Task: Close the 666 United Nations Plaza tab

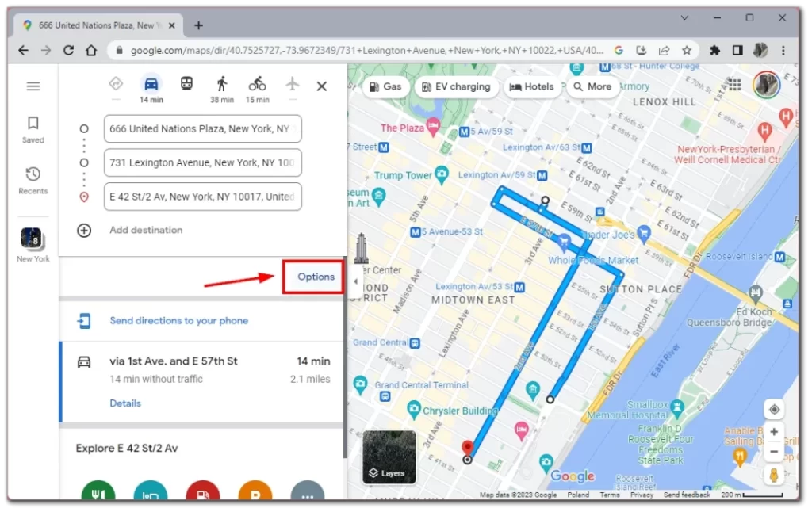Action: [172, 25]
